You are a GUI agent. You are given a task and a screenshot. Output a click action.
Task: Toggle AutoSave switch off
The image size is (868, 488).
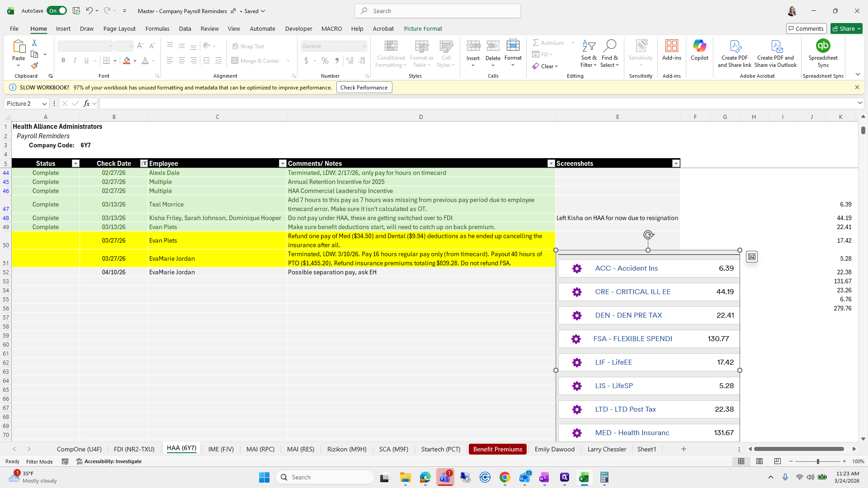[x=57, y=11]
